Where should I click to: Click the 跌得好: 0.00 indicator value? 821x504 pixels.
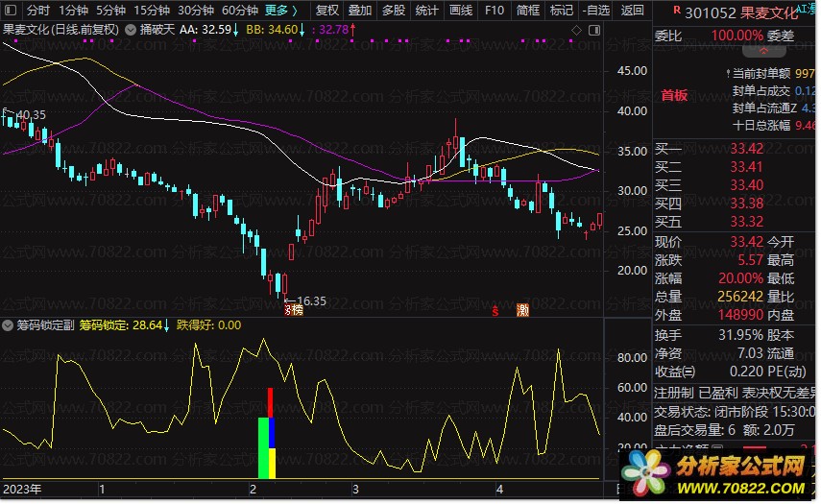point(209,325)
